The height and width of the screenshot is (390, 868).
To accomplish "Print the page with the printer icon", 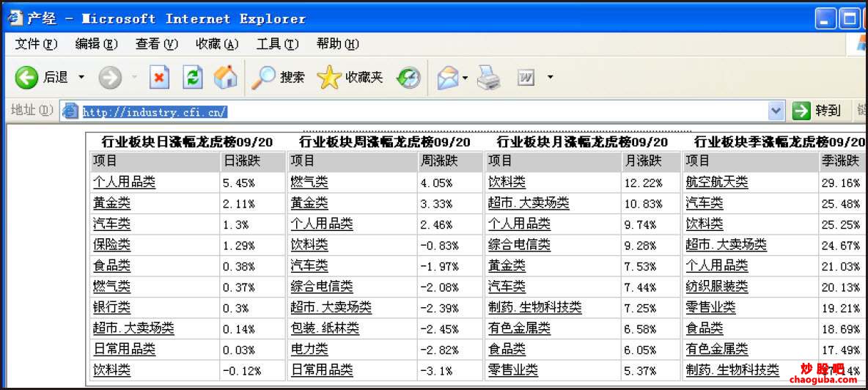I will [489, 78].
